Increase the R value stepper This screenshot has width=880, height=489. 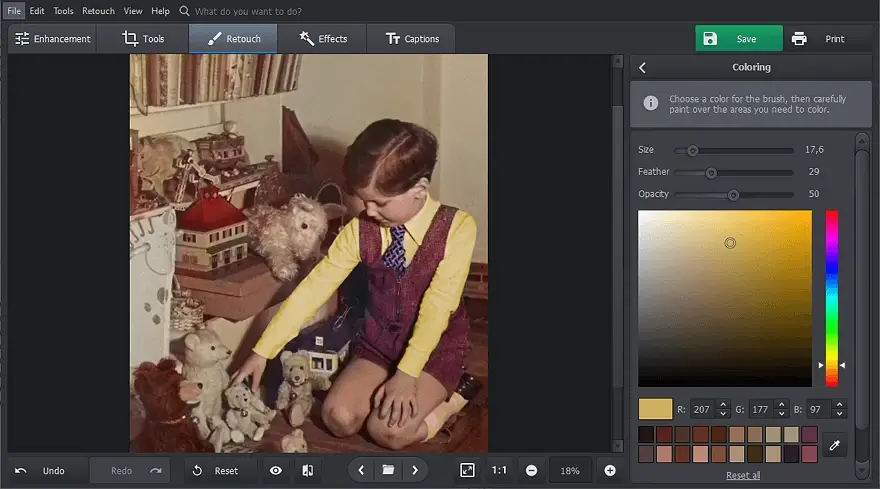tap(723, 405)
